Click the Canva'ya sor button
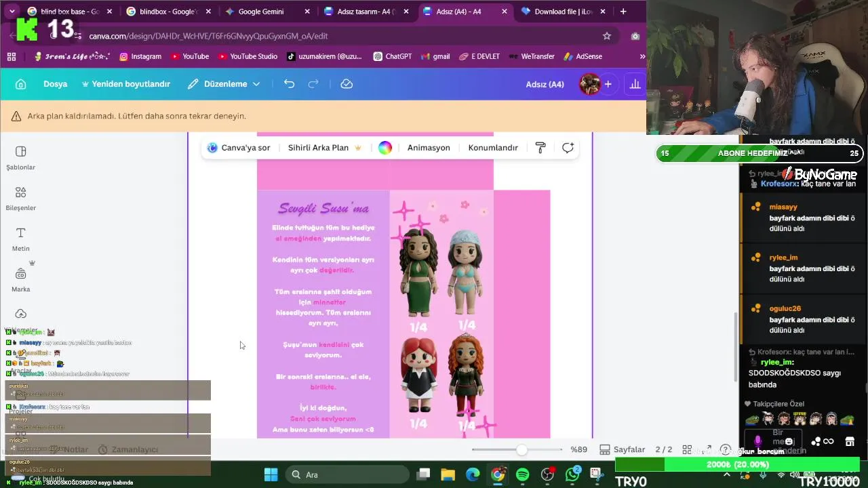This screenshot has width=868, height=488. click(239, 148)
